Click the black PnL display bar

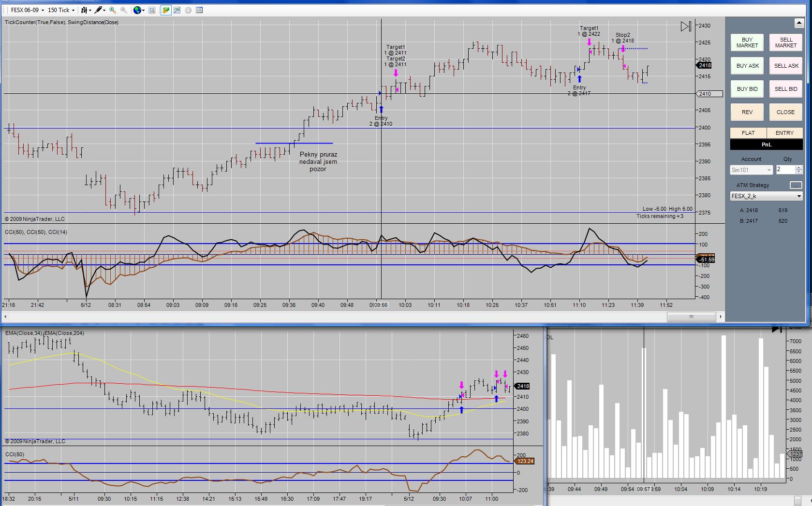(x=767, y=145)
